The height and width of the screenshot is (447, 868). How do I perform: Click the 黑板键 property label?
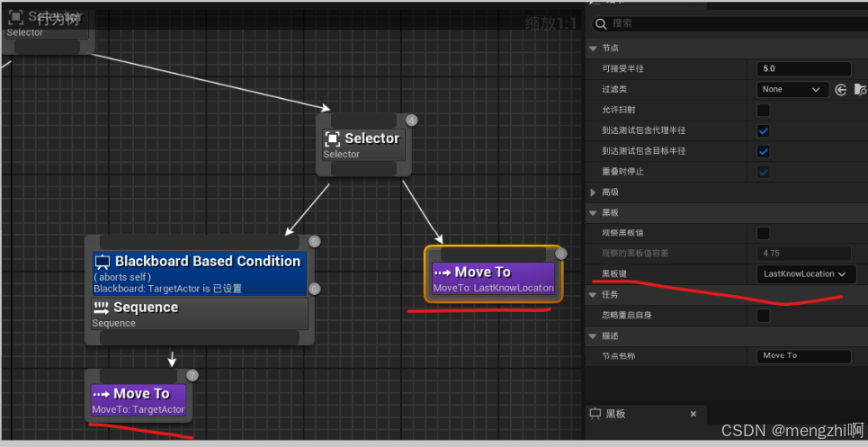coord(614,273)
